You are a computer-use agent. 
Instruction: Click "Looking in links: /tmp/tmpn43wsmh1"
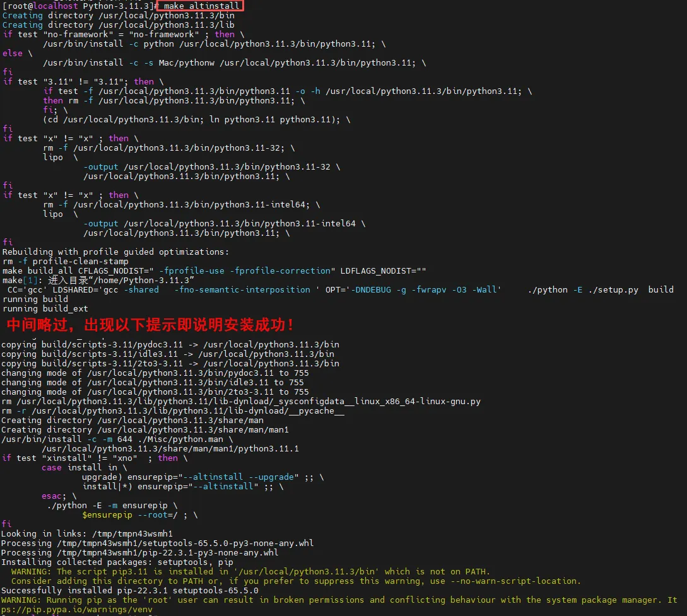pyautogui.click(x=87, y=534)
